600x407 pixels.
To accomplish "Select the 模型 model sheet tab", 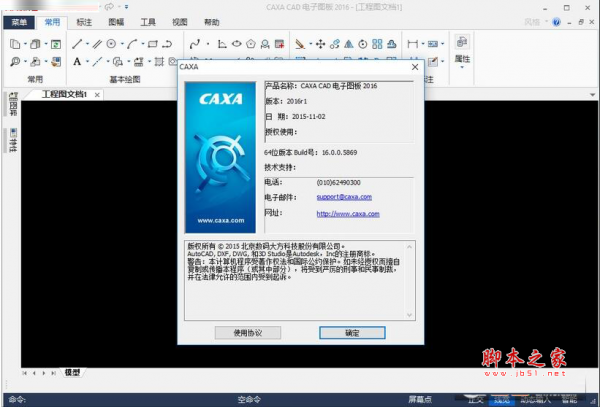I will pos(72,372).
